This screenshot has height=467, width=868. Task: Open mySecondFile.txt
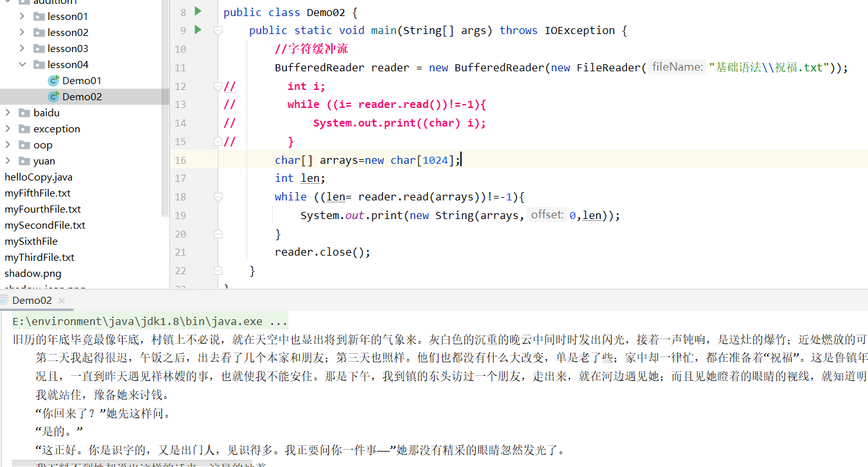point(45,225)
